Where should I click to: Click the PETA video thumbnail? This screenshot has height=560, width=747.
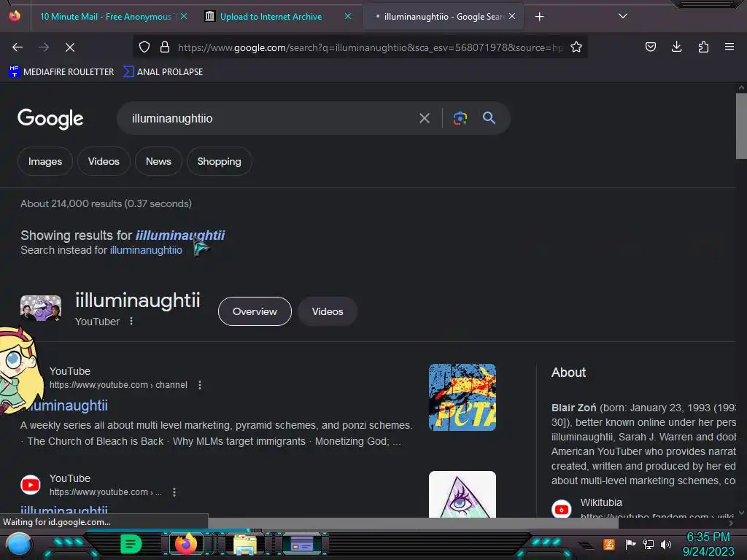[x=462, y=397]
